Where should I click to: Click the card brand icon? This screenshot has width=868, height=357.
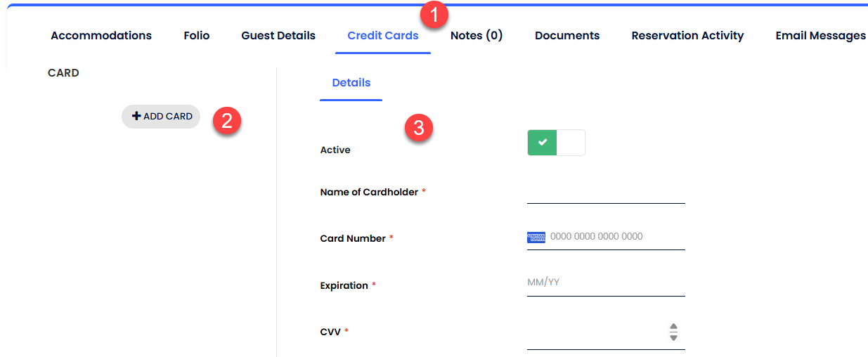tap(536, 238)
